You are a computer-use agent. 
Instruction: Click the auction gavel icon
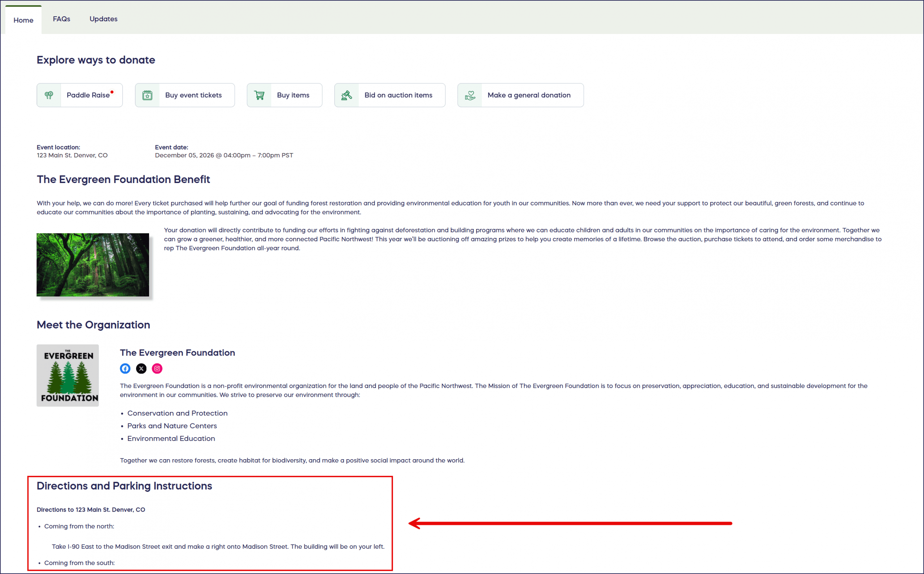coord(346,95)
